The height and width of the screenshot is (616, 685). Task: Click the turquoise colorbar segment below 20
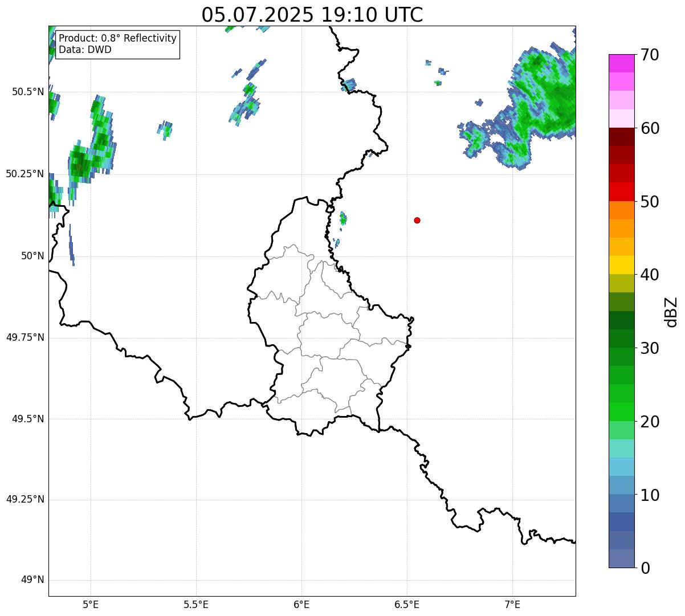click(622, 448)
